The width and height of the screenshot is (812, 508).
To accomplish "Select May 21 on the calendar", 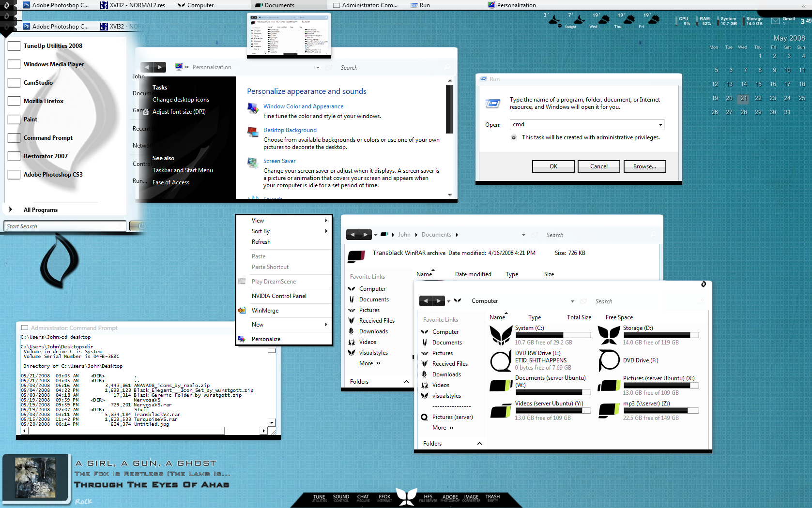I will click(x=744, y=98).
